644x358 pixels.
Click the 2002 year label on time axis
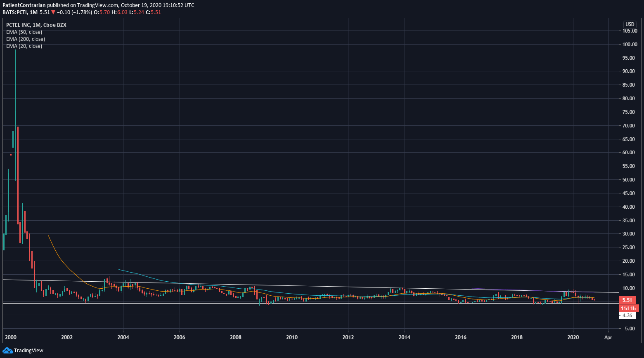[x=67, y=337]
